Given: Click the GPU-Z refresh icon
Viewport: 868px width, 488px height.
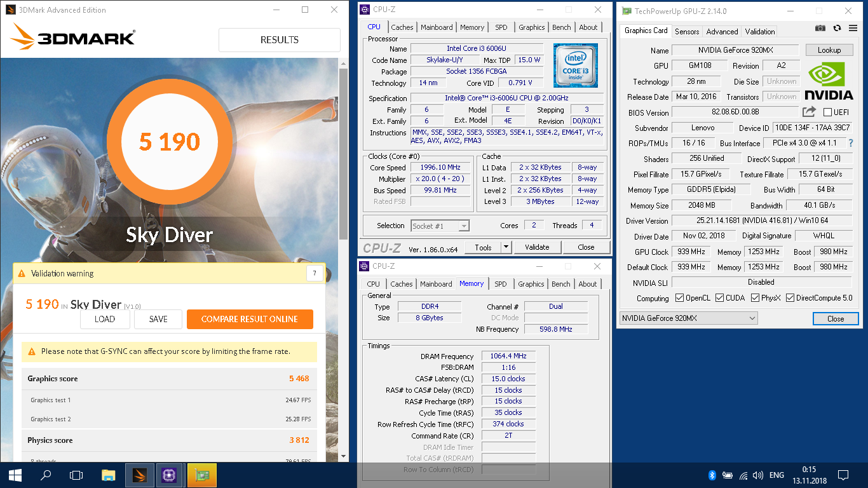Looking at the screenshot, I should click(837, 28).
